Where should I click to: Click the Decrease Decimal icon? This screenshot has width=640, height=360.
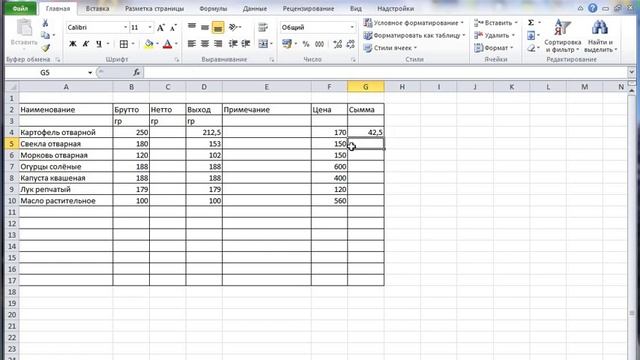tap(350, 44)
